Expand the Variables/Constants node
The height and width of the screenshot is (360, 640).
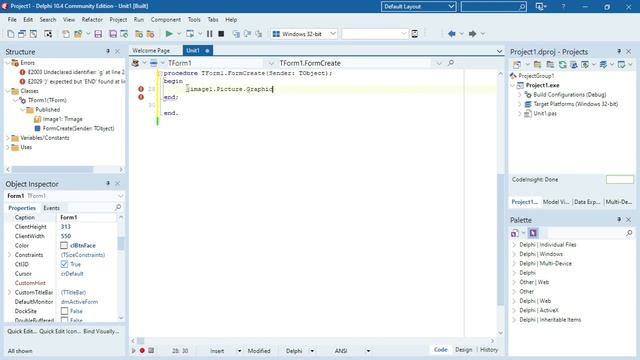coord(8,138)
